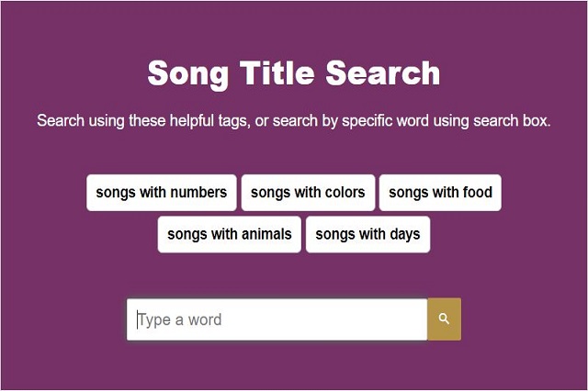Filter song titles by colors
Viewport: 588px width, 391px height.
pyautogui.click(x=308, y=193)
